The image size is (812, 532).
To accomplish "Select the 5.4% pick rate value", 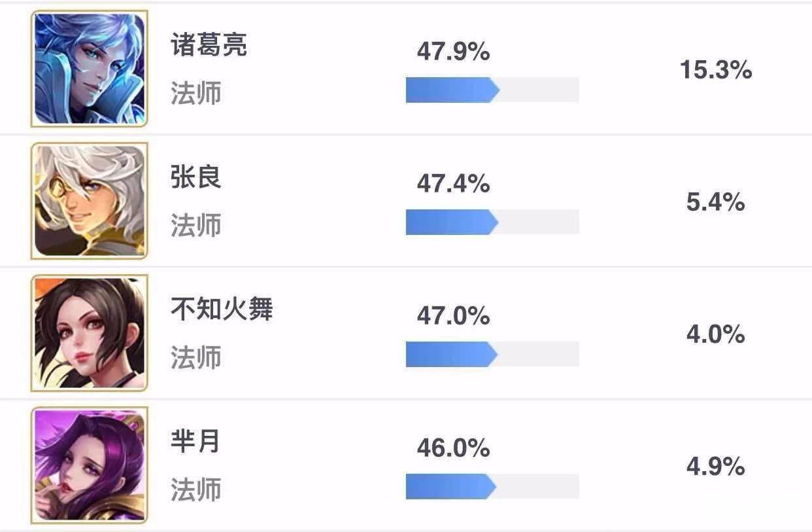I will click(x=716, y=202).
